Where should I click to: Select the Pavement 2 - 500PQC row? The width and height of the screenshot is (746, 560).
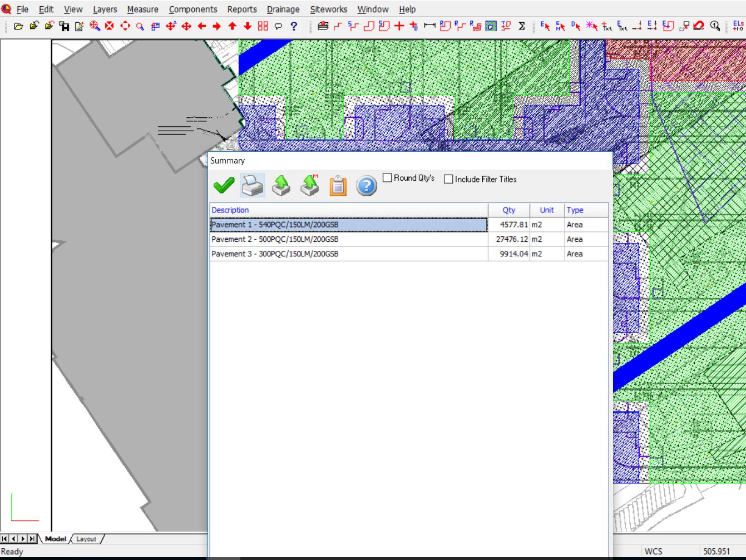click(275, 239)
